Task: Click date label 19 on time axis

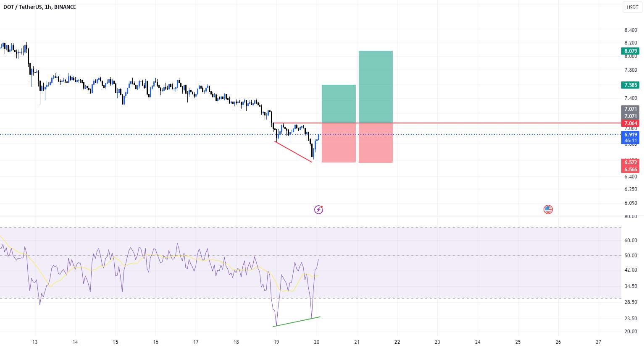Action: pos(276,342)
